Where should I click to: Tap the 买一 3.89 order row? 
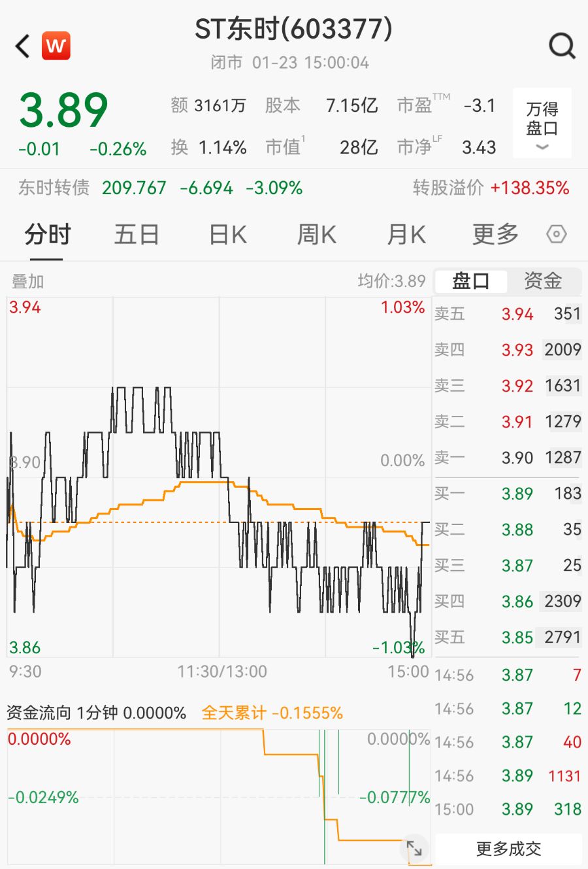(x=508, y=494)
